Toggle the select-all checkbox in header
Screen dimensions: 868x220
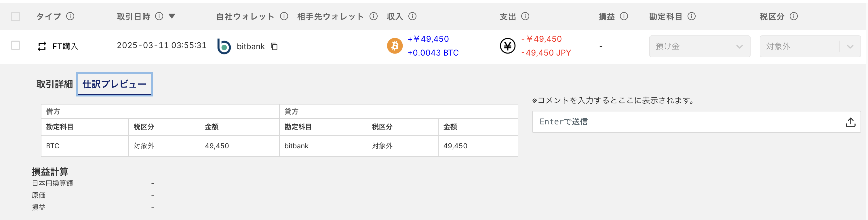[16, 16]
